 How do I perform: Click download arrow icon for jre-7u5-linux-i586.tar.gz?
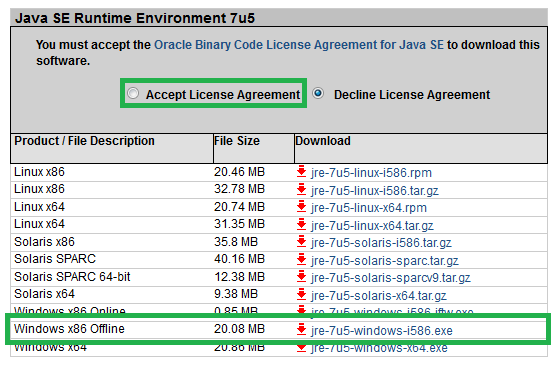pos(301,189)
